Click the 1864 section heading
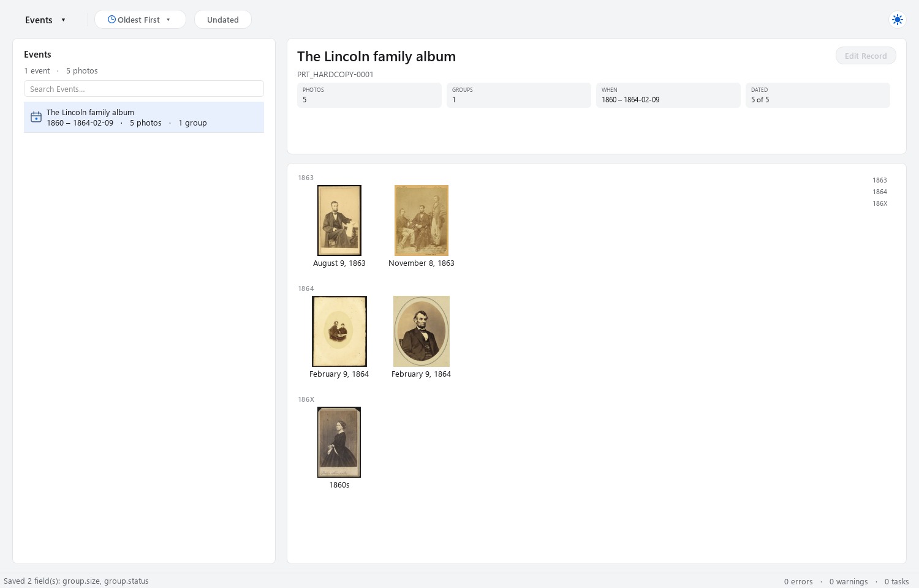 306,288
